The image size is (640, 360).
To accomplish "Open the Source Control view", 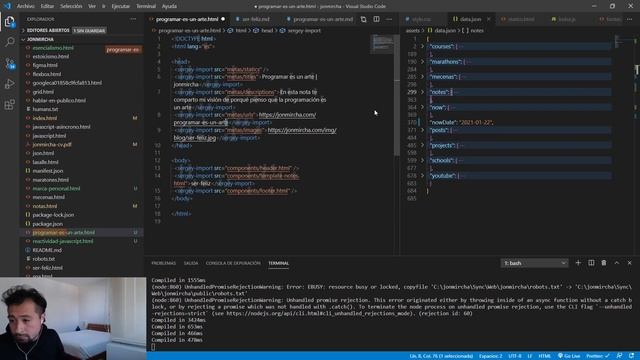I will click(x=9, y=63).
